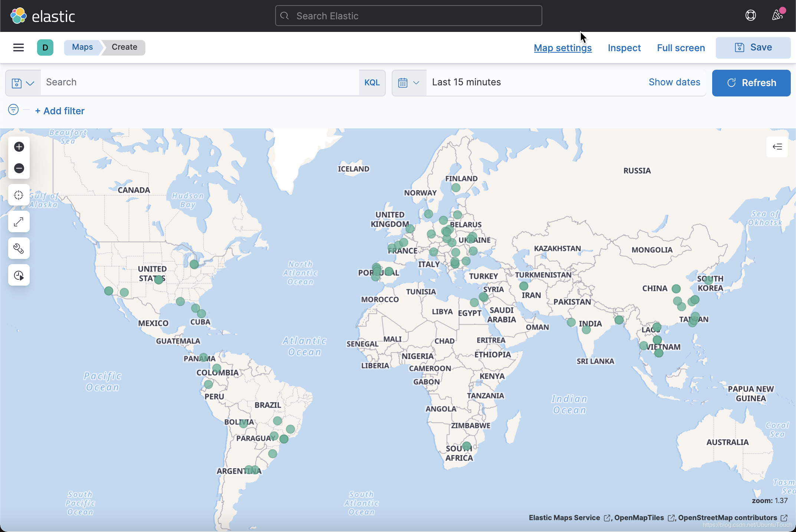This screenshot has height=532, width=796.
Task: Open the help lifebuoy icon
Action: tap(750, 16)
